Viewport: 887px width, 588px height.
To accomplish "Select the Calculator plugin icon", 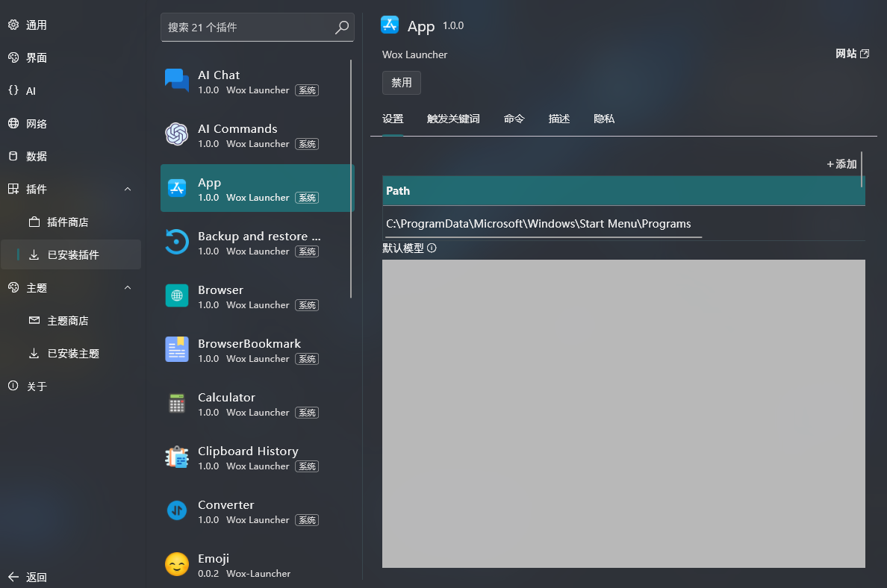I will tap(177, 403).
